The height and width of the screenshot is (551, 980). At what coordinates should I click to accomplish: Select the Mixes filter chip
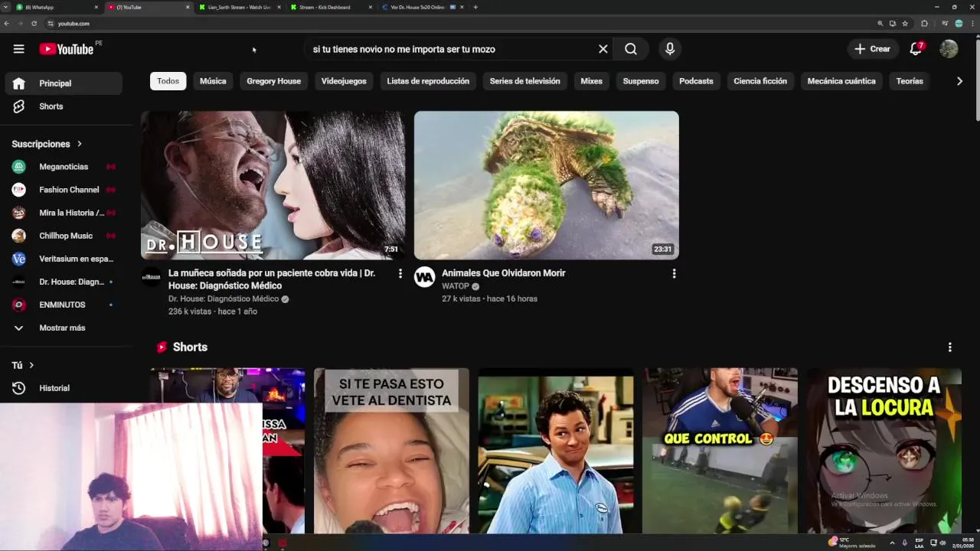591,81
